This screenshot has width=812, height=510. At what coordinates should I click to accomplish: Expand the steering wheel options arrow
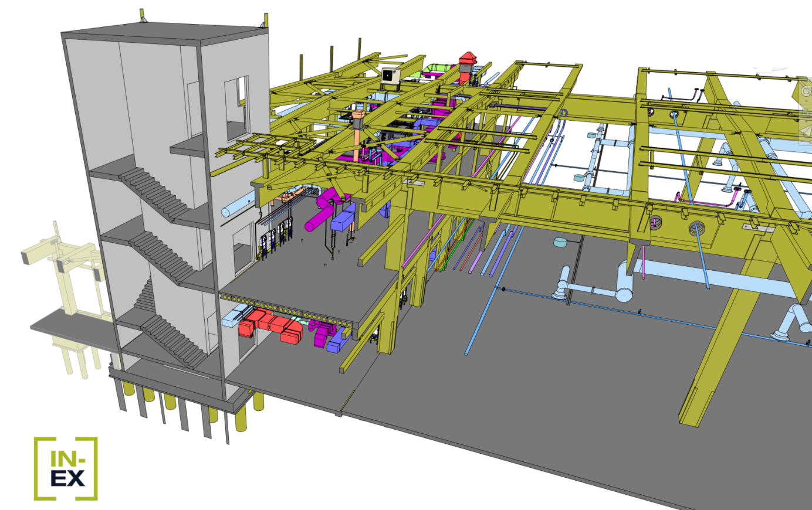(807, 102)
